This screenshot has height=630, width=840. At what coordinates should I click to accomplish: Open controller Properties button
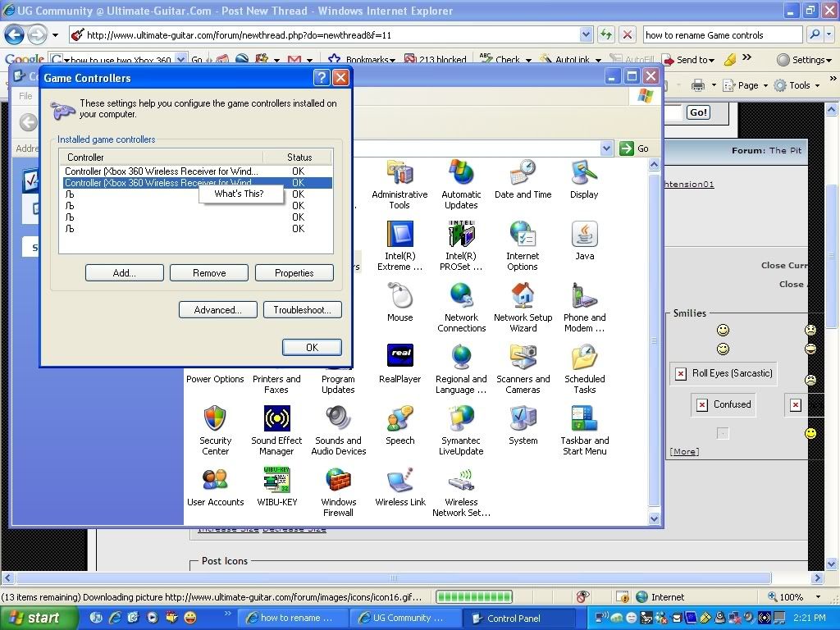294,272
